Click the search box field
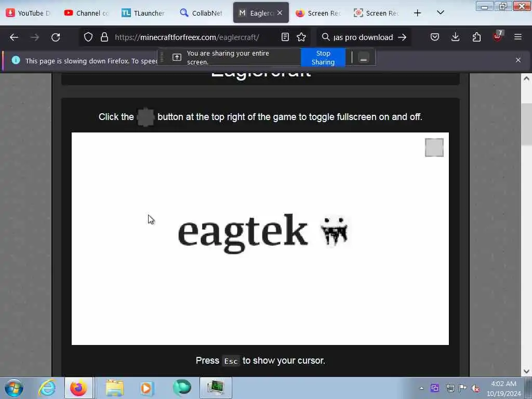The width and height of the screenshot is (532, 399). pos(363,37)
